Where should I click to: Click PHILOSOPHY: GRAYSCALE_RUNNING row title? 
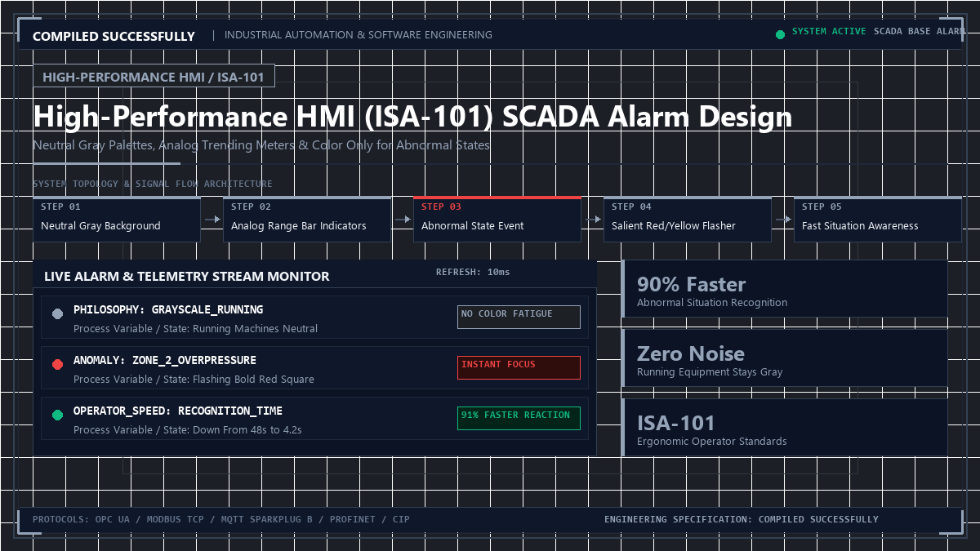point(168,310)
